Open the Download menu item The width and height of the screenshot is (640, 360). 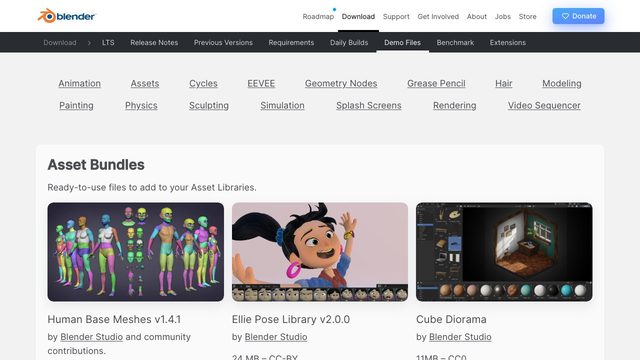click(358, 17)
